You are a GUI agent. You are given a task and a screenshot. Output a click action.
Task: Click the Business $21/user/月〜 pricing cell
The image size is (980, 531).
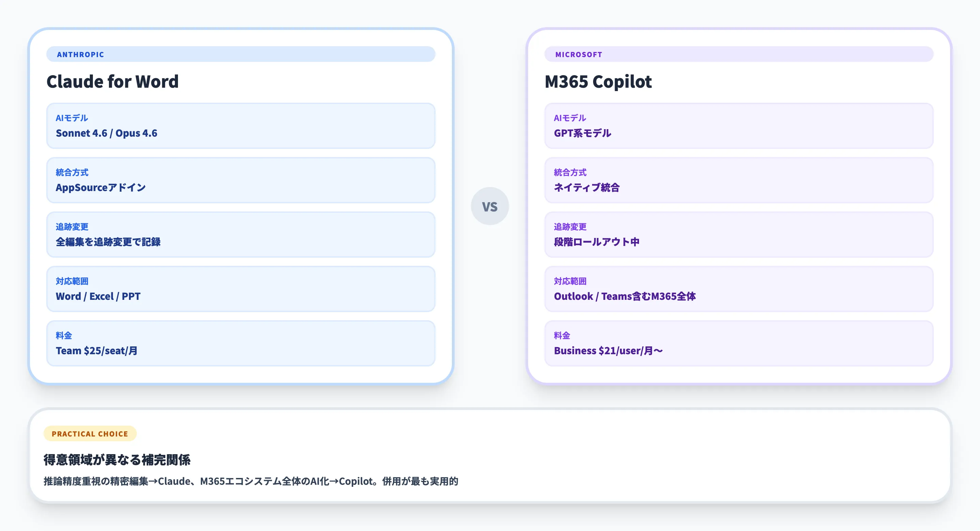click(x=739, y=344)
